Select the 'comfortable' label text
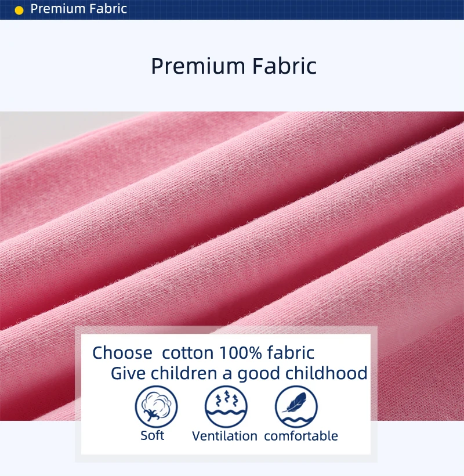464x476 pixels. (x=301, y=436)
